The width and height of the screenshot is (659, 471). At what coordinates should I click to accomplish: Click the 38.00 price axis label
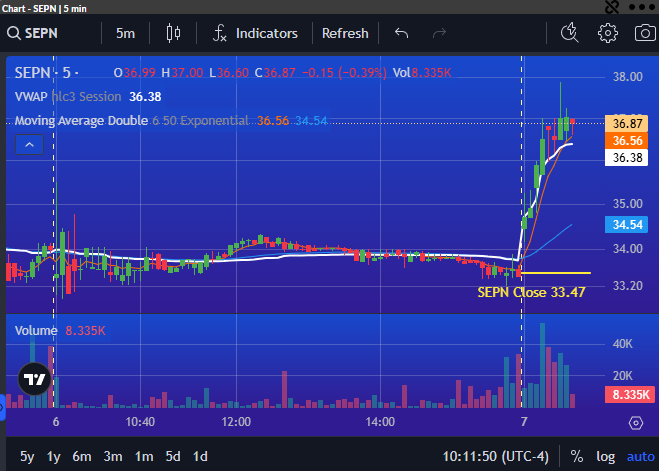627,77
